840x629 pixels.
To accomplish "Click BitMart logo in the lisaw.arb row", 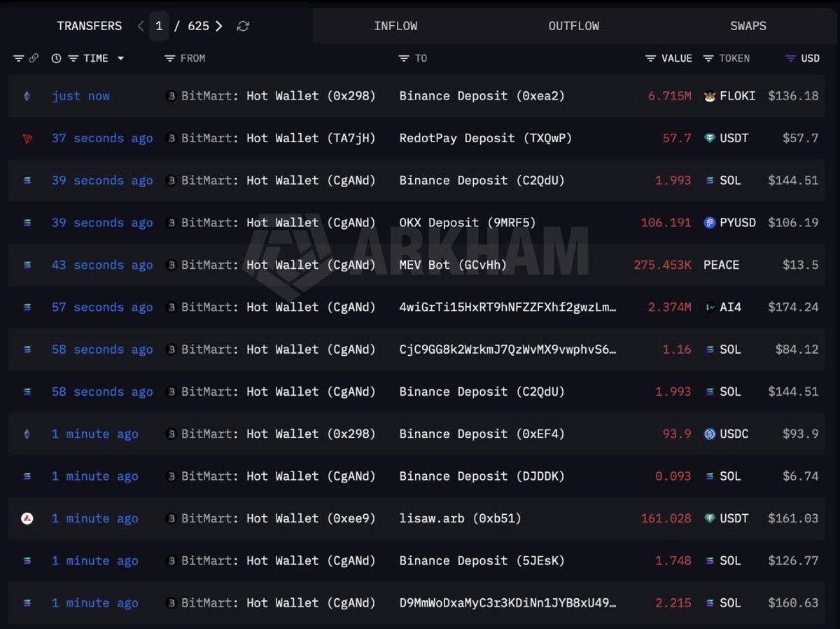I will [171, 518].
